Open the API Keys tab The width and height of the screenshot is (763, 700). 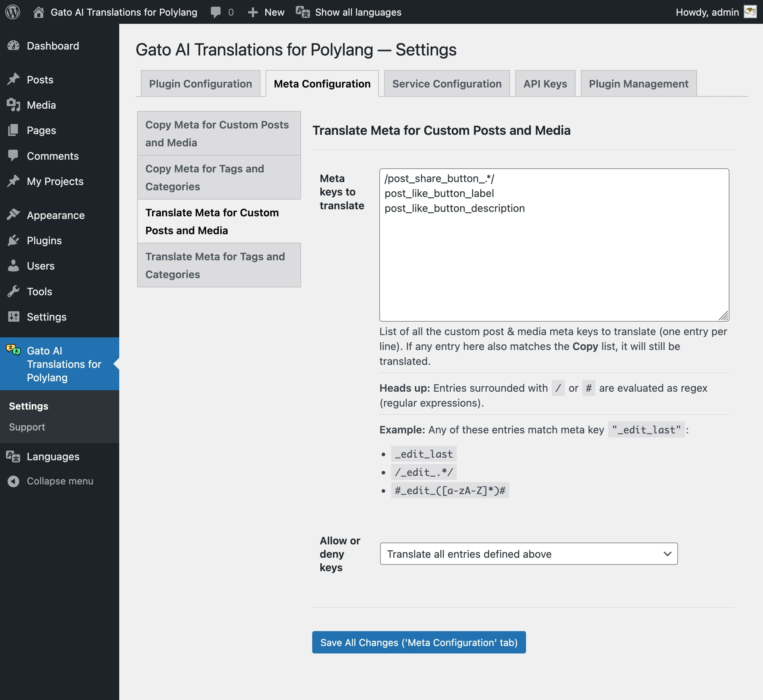545,84
